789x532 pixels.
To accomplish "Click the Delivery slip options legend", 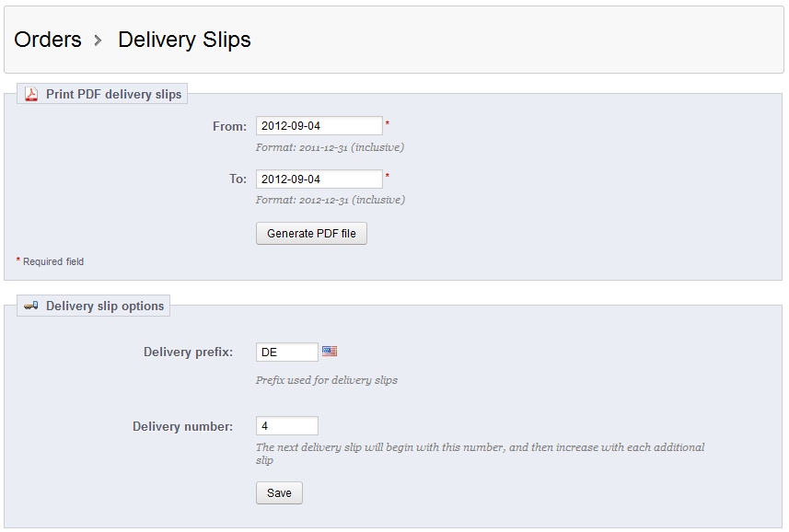I will [105, 306].
